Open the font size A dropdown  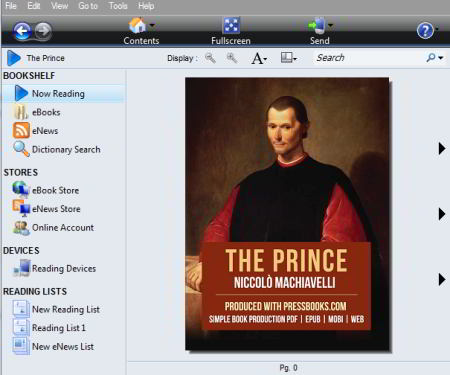pyautogui.click(x=259, y=58)
